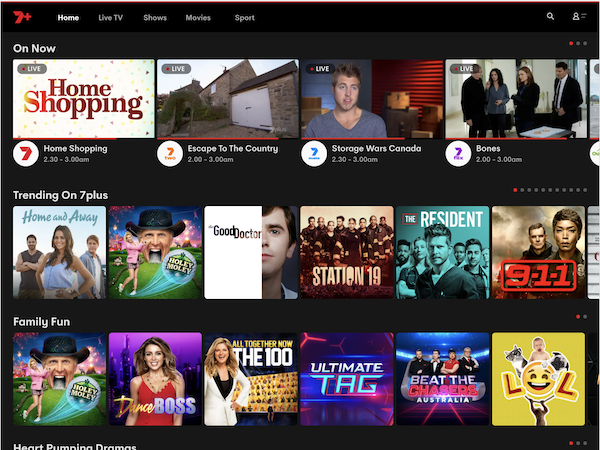Watch Home Shopping live thumbnail
600x450 pixels.
[84, 98]
